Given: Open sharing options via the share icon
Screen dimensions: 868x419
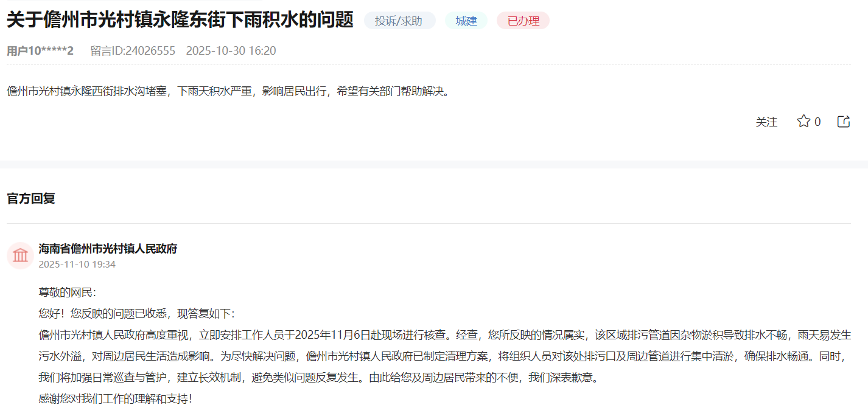Looking at the screenshot, I should coord(843,121).
